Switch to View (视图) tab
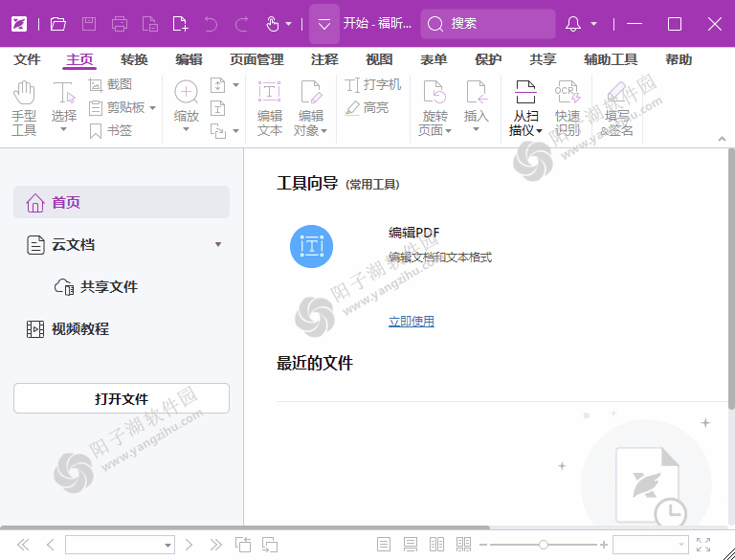Viewport: 735px width, 560px height. click(x=379, y=59)
